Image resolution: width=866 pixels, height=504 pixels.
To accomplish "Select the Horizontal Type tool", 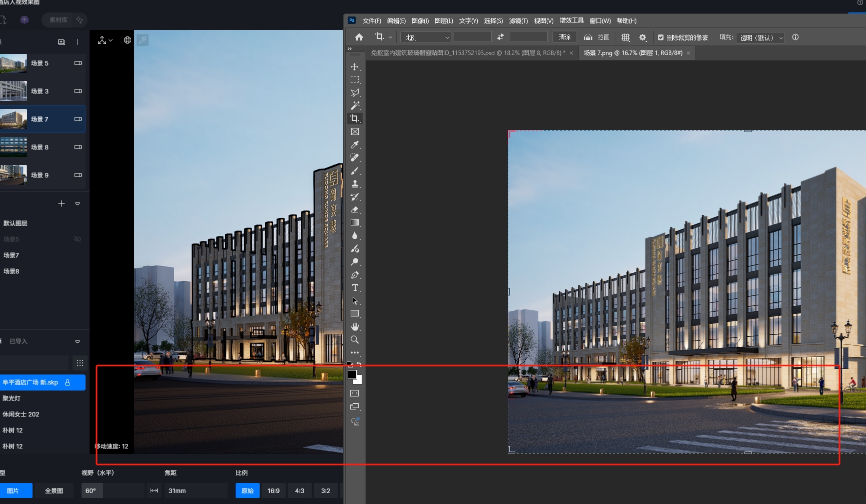I will pos(355,287).
